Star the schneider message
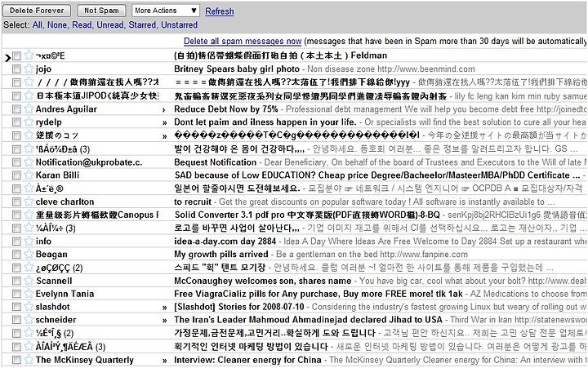The width and height of the screenshot is (588, 368). coord(29,320)
